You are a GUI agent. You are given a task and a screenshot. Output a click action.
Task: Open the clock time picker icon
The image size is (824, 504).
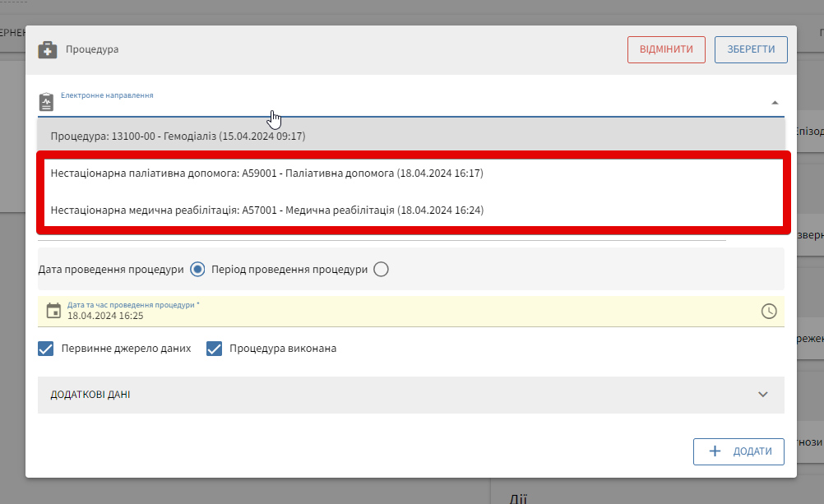tap(769, 311)
